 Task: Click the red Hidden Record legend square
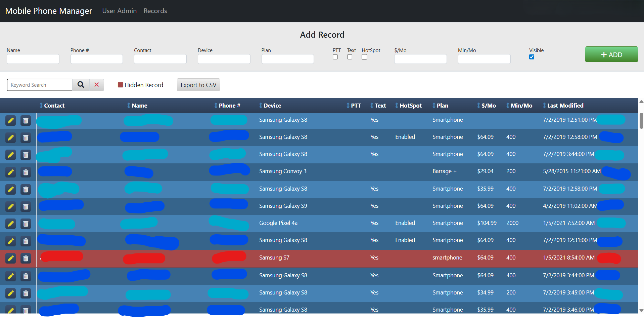point(120,85)
